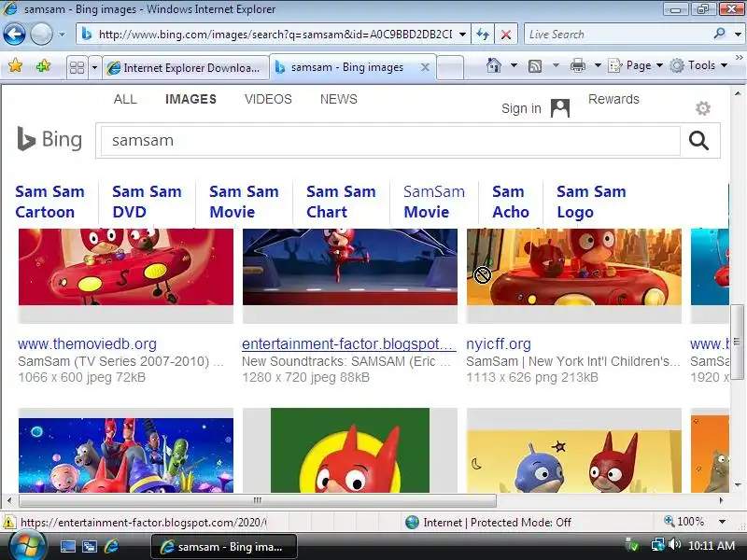Click the volume speaker tray icon
Screen dimensions: 747x560
[674, 544]
